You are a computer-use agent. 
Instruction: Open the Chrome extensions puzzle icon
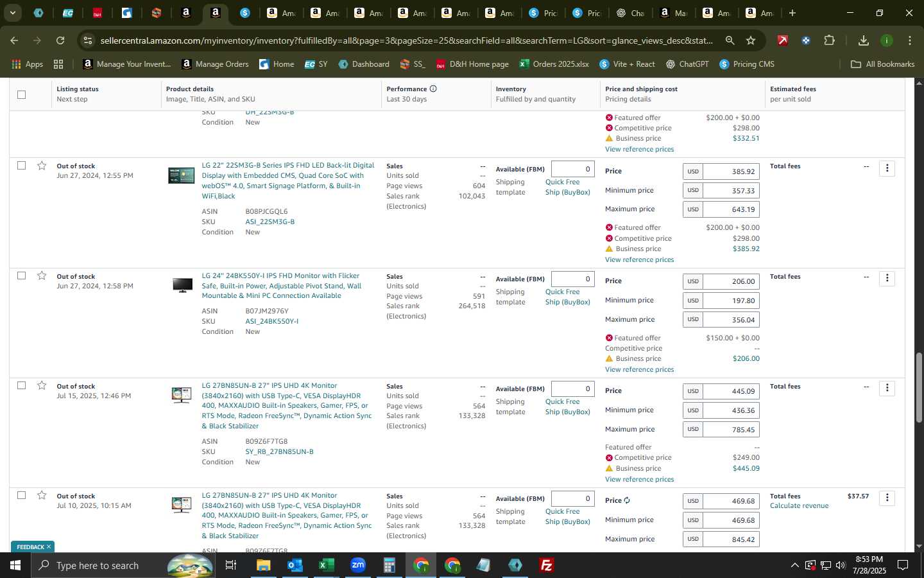829,40
